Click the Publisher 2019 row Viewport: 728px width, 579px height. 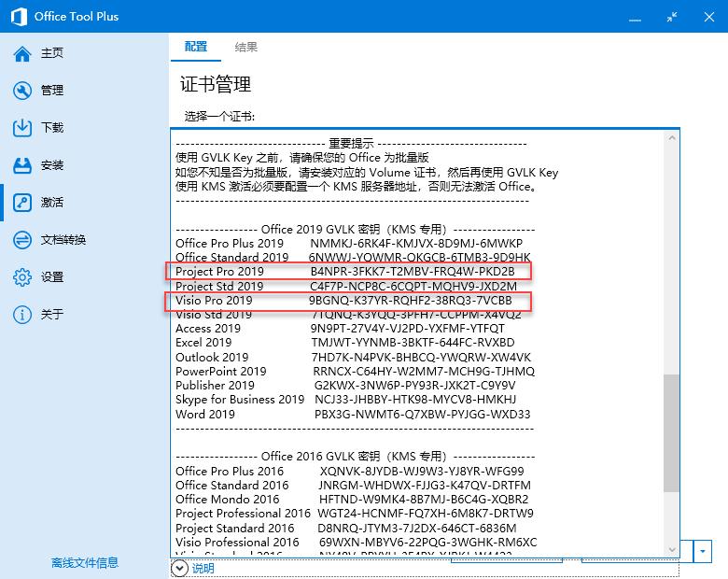(345, 386)
